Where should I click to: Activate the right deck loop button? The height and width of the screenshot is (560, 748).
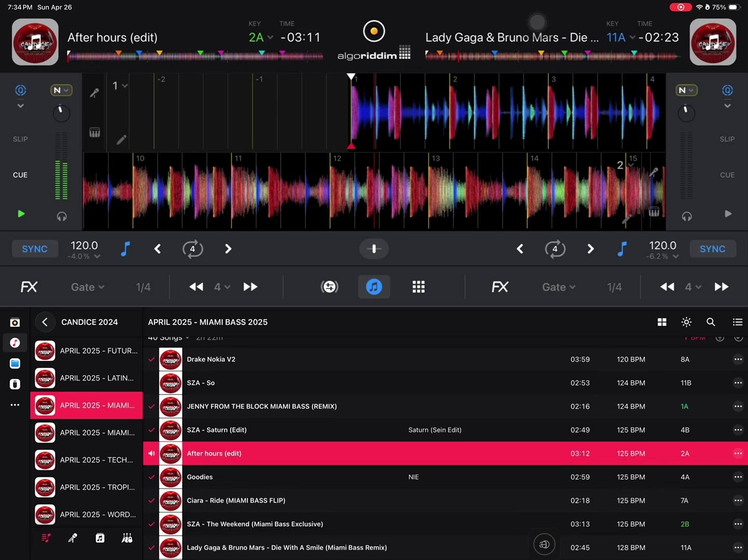click(555, 249)
